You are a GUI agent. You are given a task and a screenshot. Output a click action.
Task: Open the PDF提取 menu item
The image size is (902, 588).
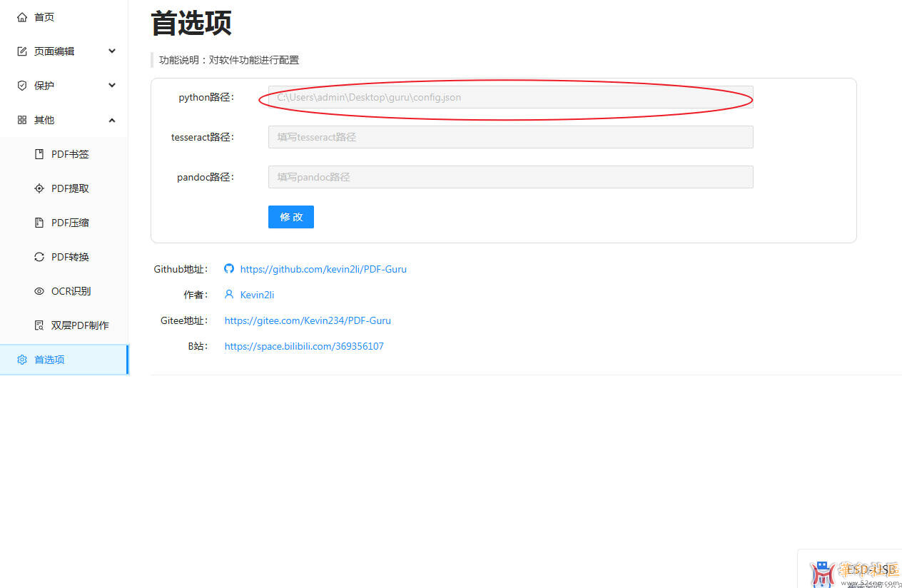pos(70,188)
